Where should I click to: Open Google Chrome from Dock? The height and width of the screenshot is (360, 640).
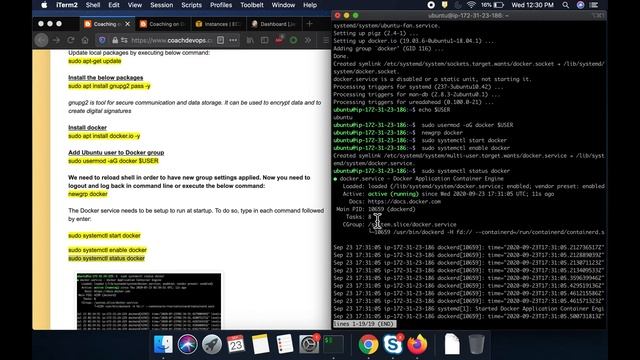pyautogui.click(x=368, y=344)
